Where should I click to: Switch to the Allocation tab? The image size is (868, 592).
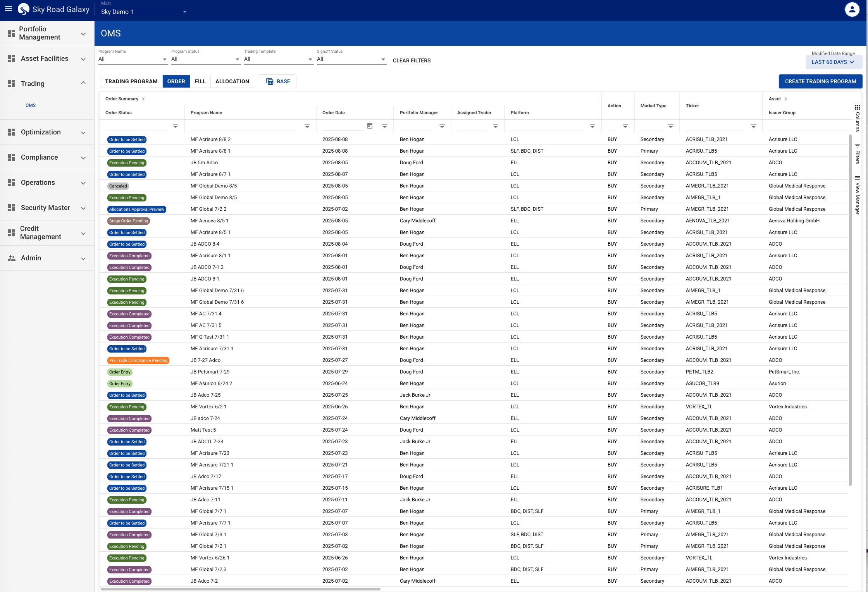[232, 81]
